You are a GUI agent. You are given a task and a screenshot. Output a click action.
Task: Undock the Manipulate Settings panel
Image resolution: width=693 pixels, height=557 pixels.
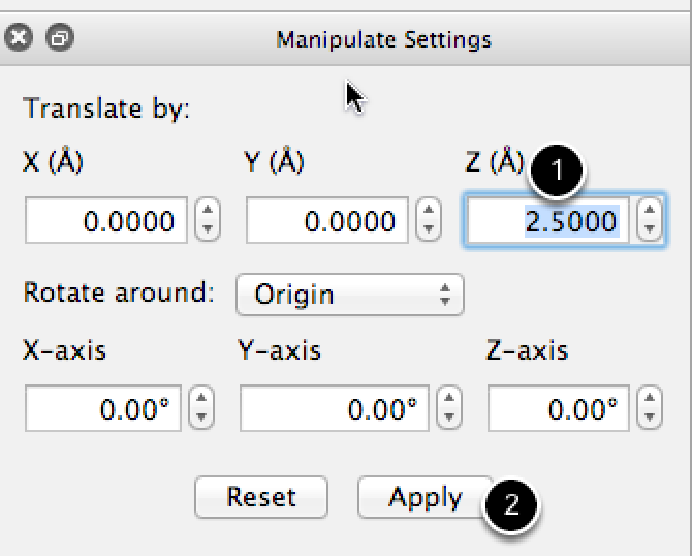tap(59, 39)
